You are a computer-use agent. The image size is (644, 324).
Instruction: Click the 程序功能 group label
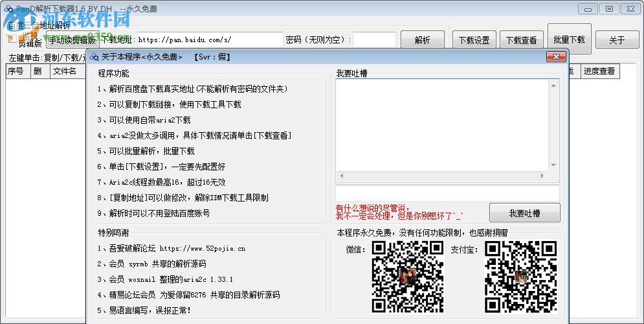113,73
